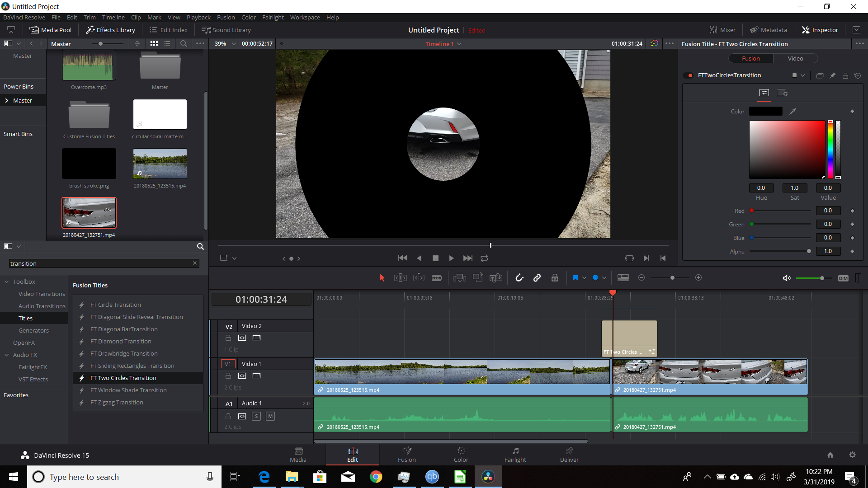Collapse the Audio FX tree section
The height and width of the screenshot is (488, 868).
click(x=7, y=355)
